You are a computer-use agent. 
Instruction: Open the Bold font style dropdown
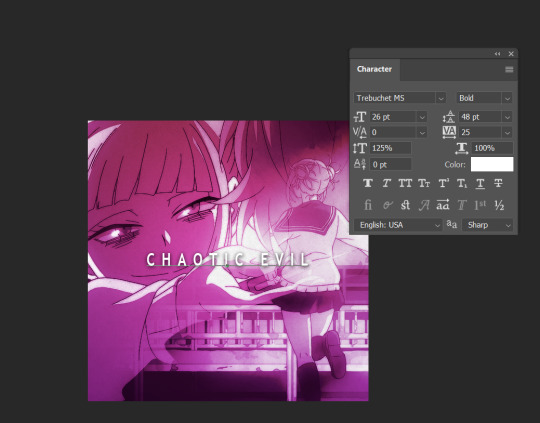507,98
